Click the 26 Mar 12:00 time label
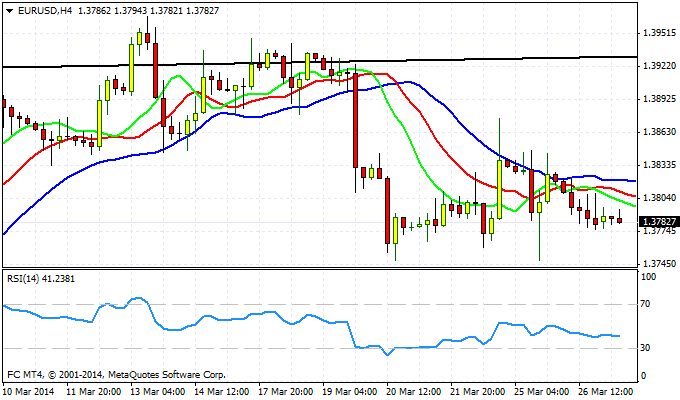680x400 pixels. 606,391
